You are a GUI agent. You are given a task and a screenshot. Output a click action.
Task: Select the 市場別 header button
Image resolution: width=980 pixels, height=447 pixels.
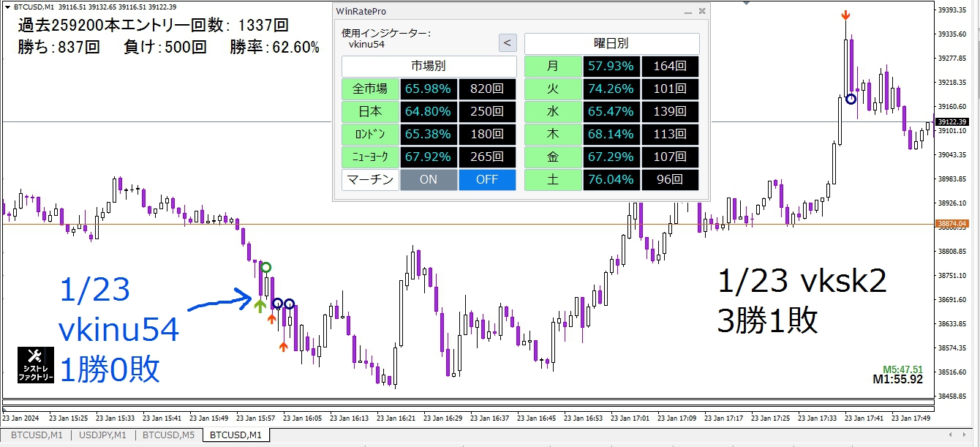(429, 66)
